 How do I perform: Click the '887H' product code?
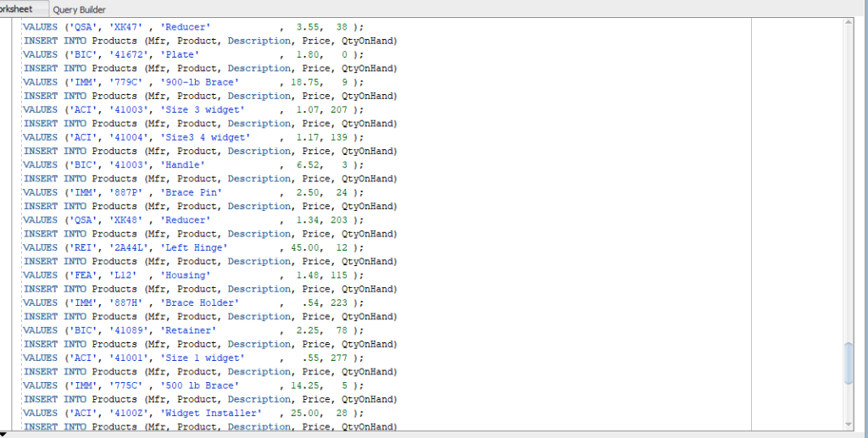click(x=125, y=303)
